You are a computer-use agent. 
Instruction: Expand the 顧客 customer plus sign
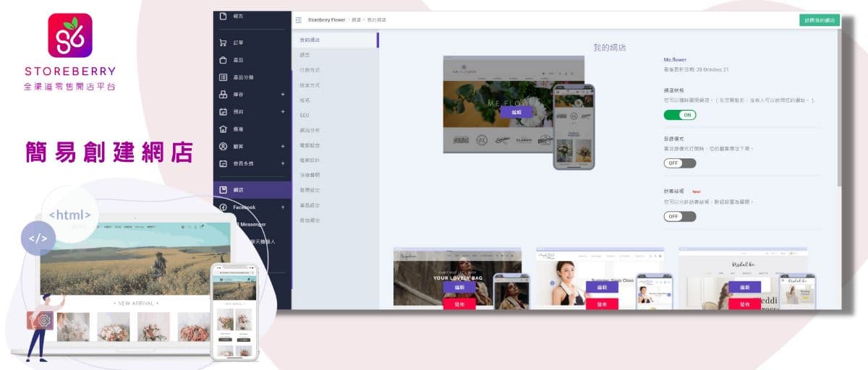(283, 146)
